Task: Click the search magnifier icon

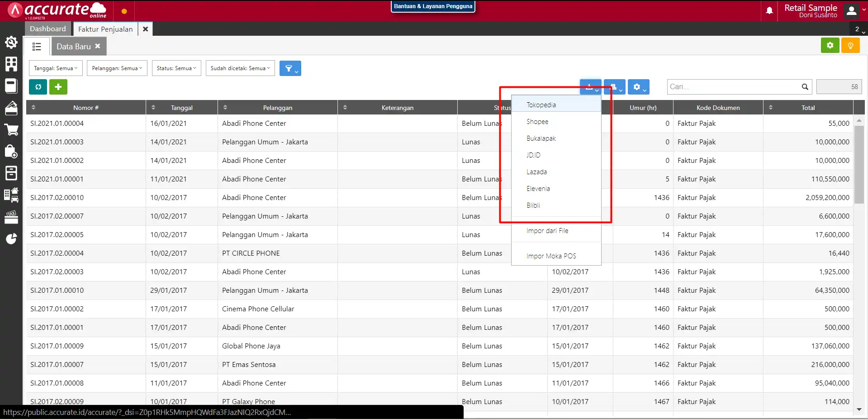Action: [805, 87]
